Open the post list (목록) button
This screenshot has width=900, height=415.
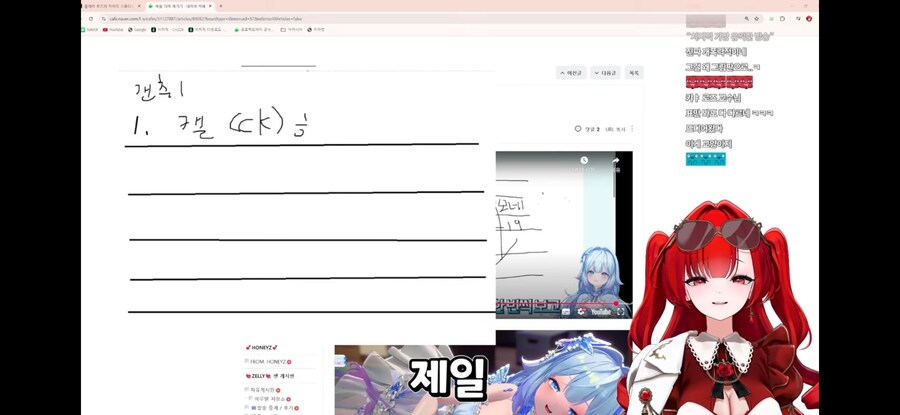(634, 73)
